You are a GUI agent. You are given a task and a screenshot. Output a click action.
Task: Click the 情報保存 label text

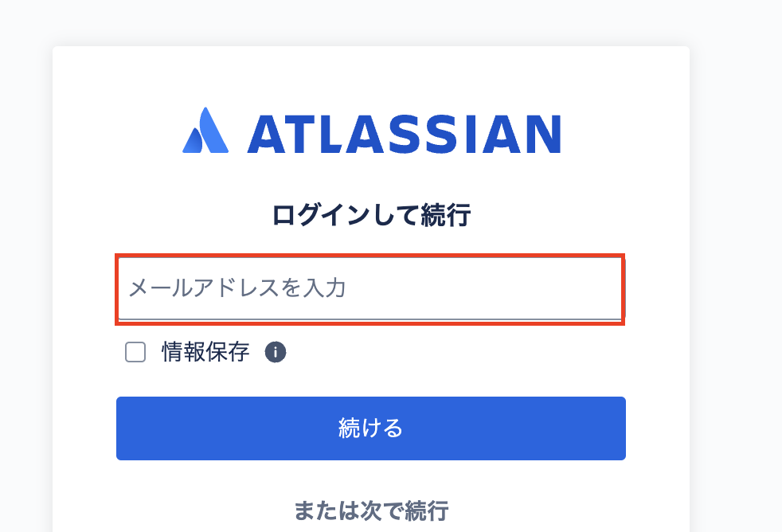click(x=205, y=352)
